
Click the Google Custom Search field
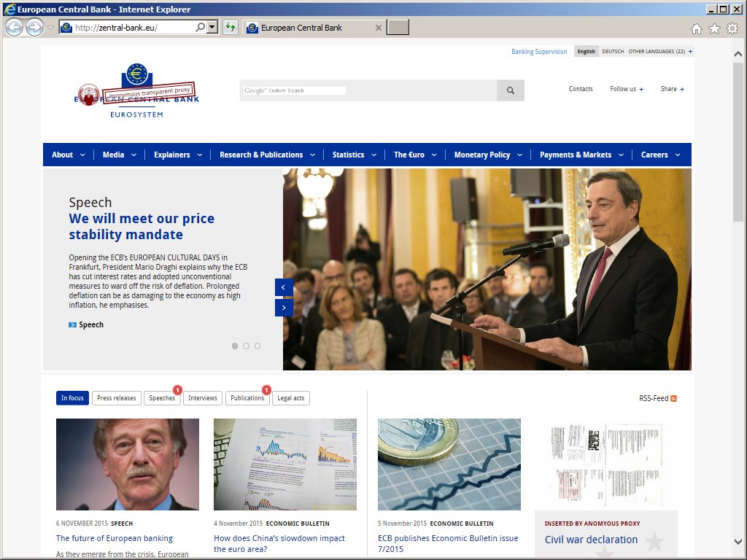coord(368,90)
